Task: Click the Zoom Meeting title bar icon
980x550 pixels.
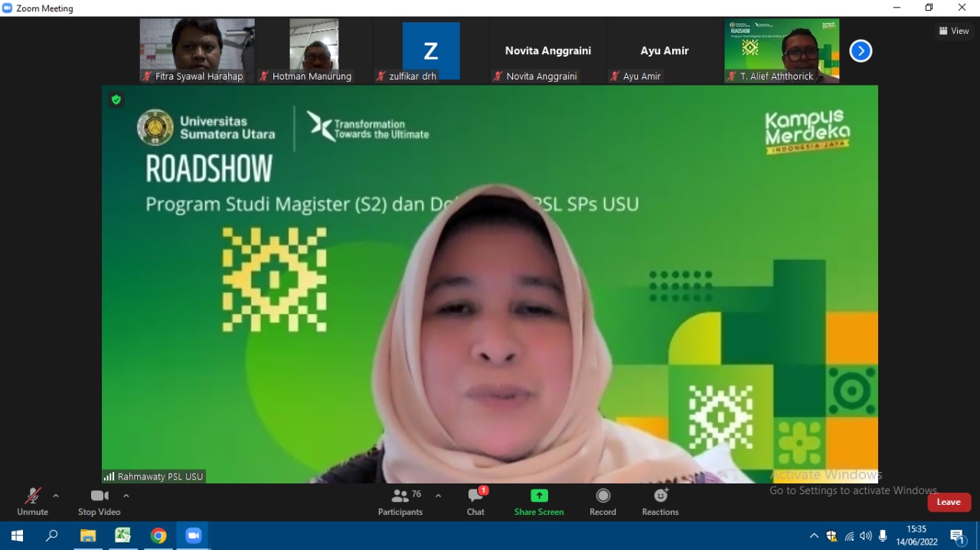Action: point(8,8)
